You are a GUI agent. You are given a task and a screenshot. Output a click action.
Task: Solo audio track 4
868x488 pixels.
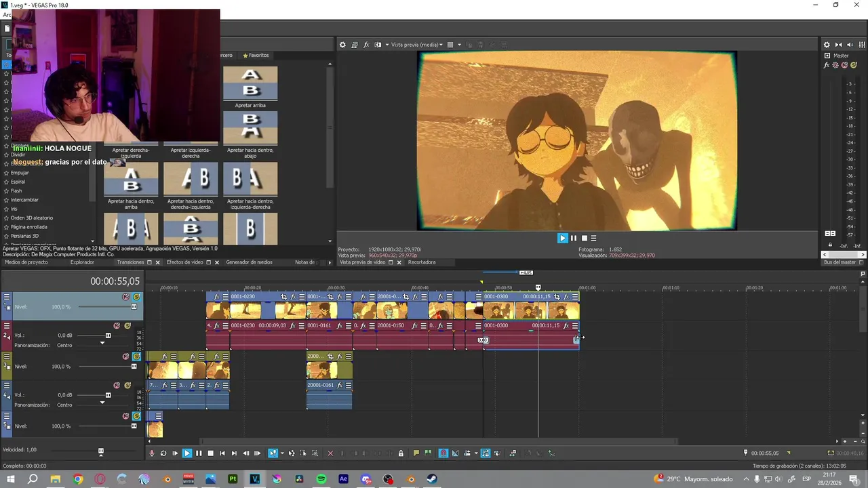[127, 386]
